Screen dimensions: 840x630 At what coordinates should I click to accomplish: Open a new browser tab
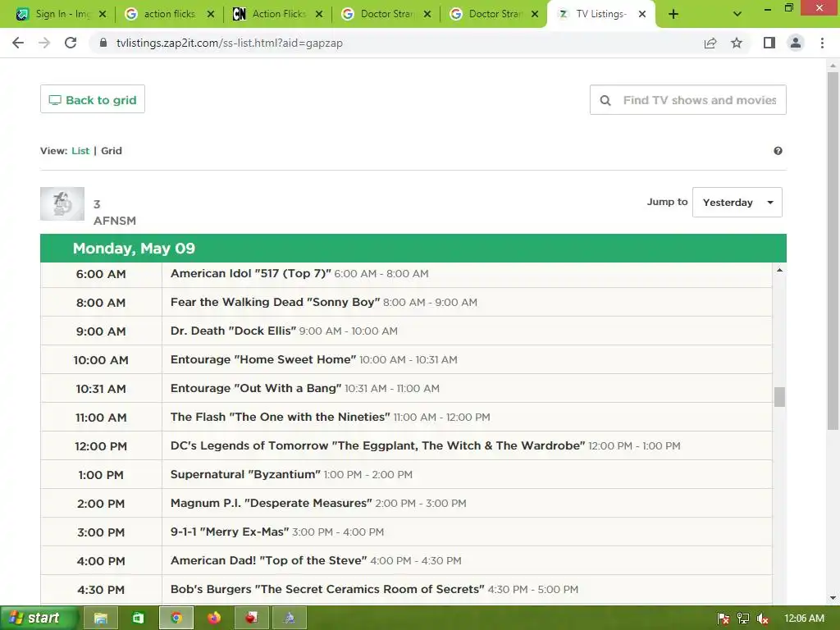(x=673, y=14)
